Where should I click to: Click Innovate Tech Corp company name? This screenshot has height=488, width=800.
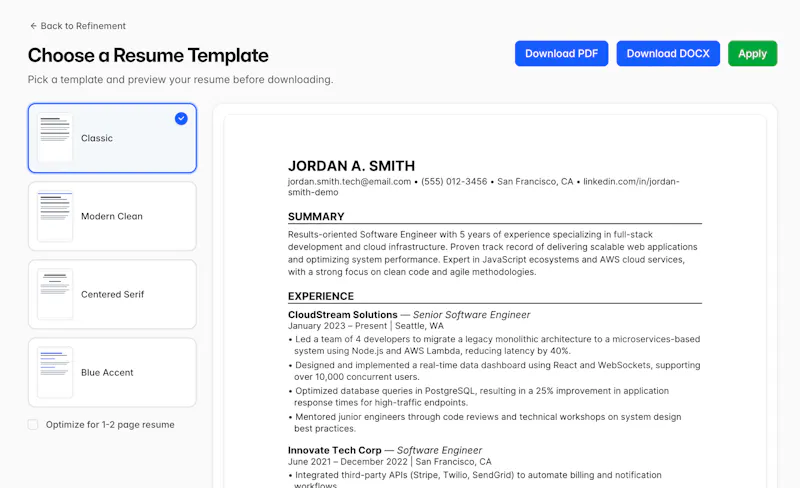click(x=335, y=451)
